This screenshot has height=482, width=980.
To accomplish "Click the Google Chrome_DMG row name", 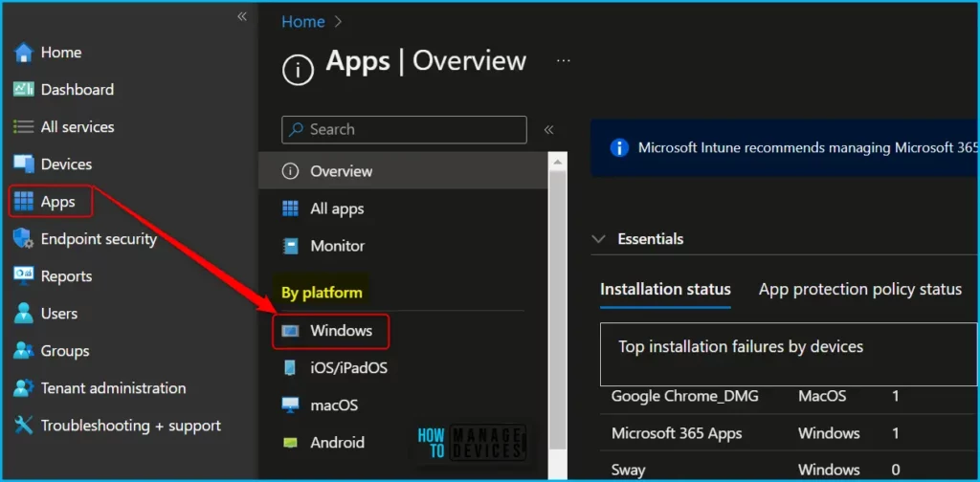I will click(684, 397).
